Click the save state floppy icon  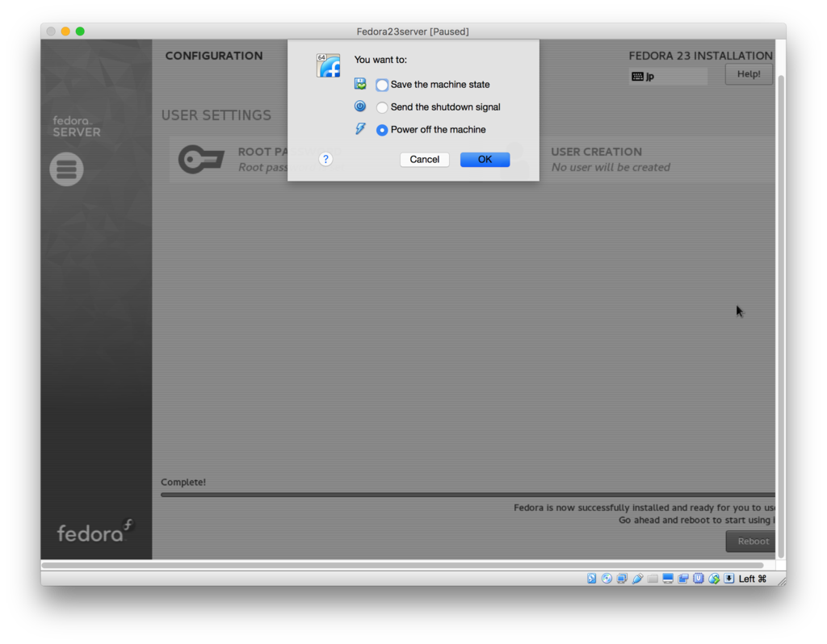tap(360, 84)
